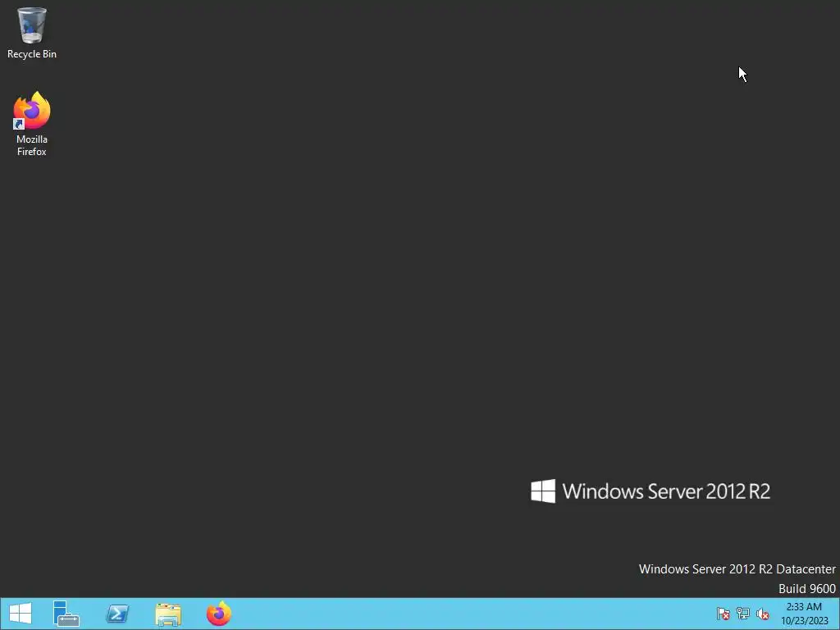Open network status tray icon
The height and width of the screenshot is (630, 840).
coord(743,614)
